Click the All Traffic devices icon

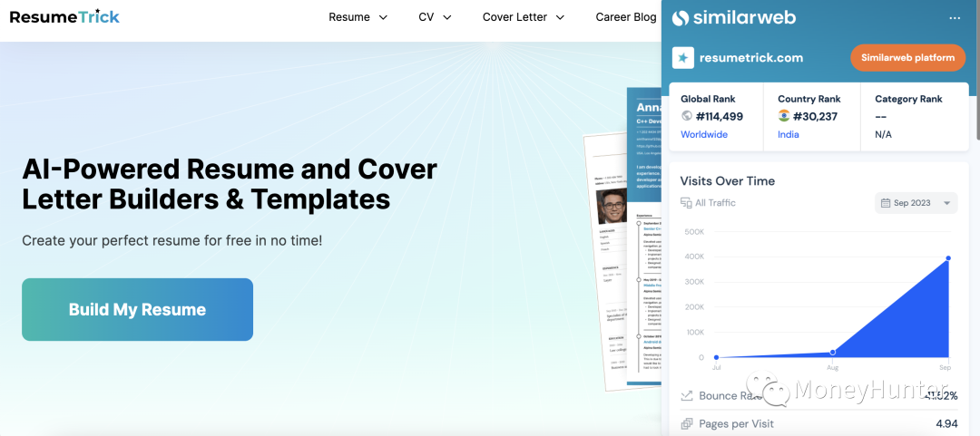coord(686,203)
